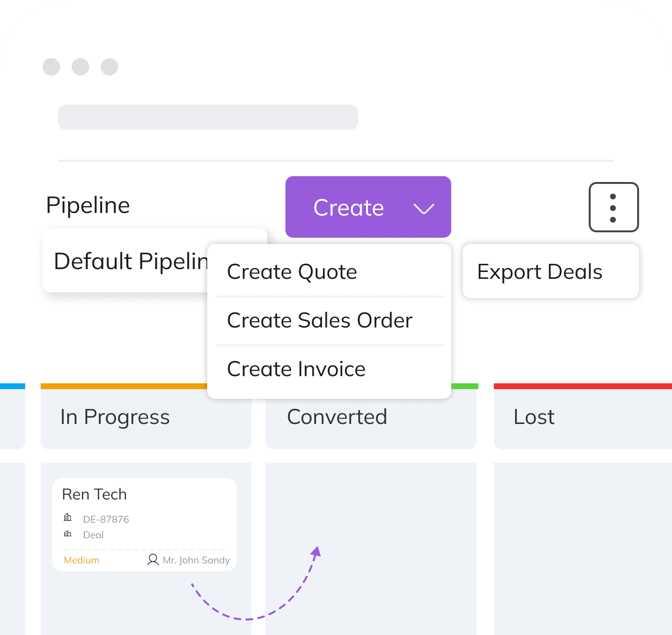Pick Create Invoice from the dropdown
672x635 pixels.
tap(296, 369)
